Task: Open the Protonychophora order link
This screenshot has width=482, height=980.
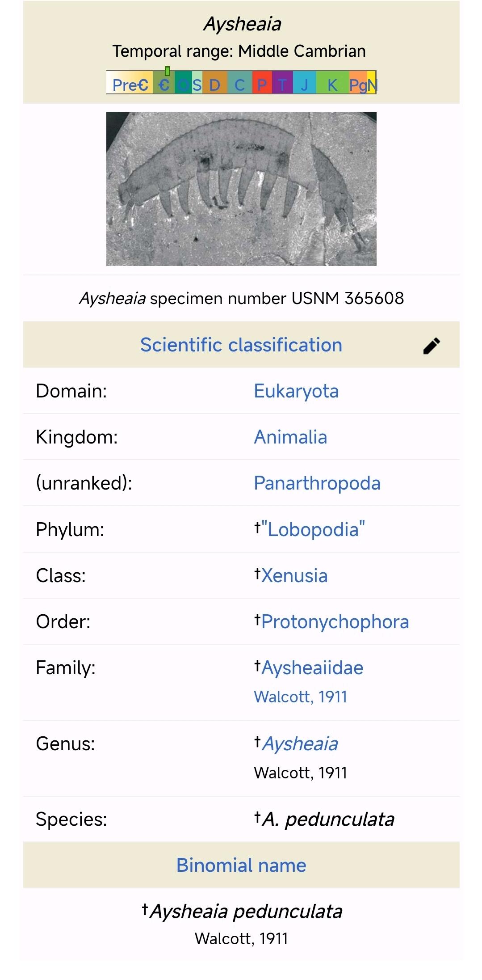Action: point(335,622)
